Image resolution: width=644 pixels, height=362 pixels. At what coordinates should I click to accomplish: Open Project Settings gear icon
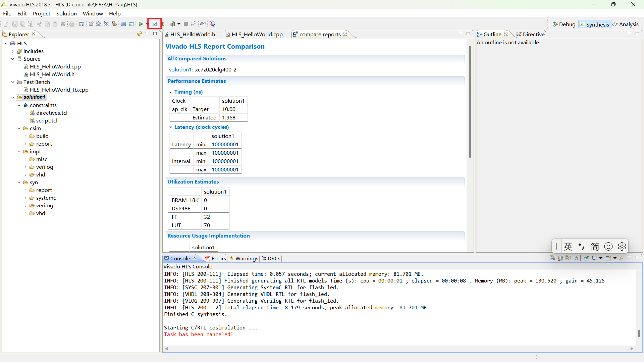tap(98, 24)
